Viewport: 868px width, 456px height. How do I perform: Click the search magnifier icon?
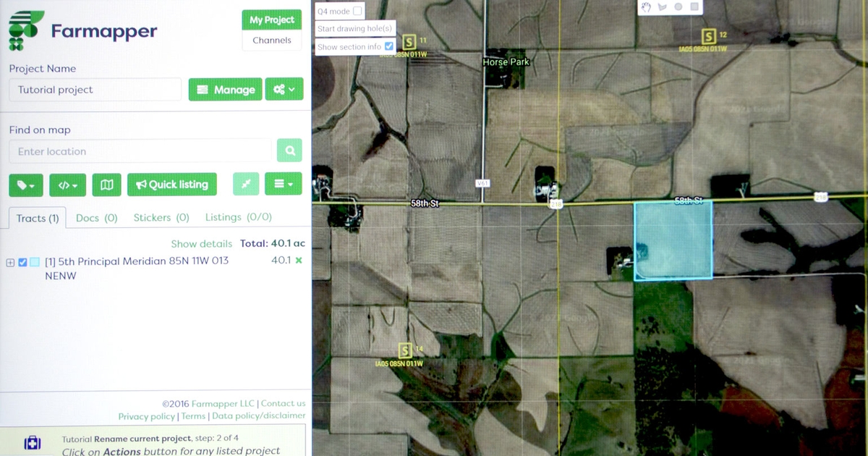(x=289, y=151)
